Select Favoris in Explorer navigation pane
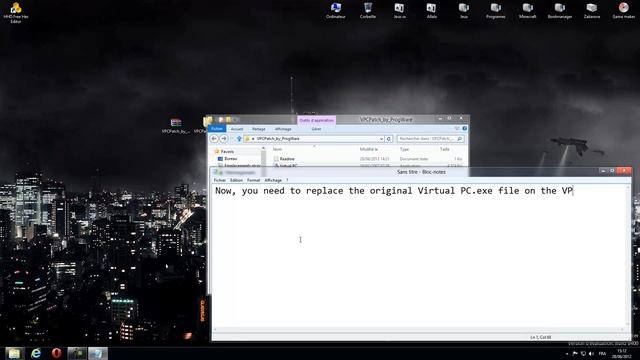The image size is (640, 360). (227, 151)
